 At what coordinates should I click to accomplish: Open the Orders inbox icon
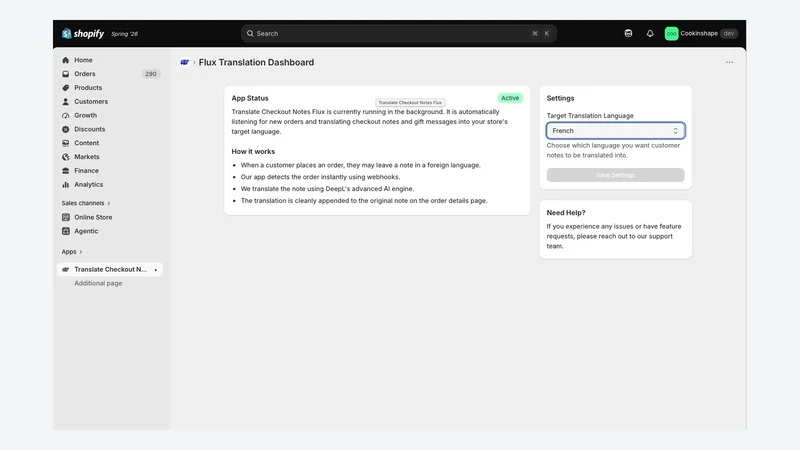click(x=65, y=74)
